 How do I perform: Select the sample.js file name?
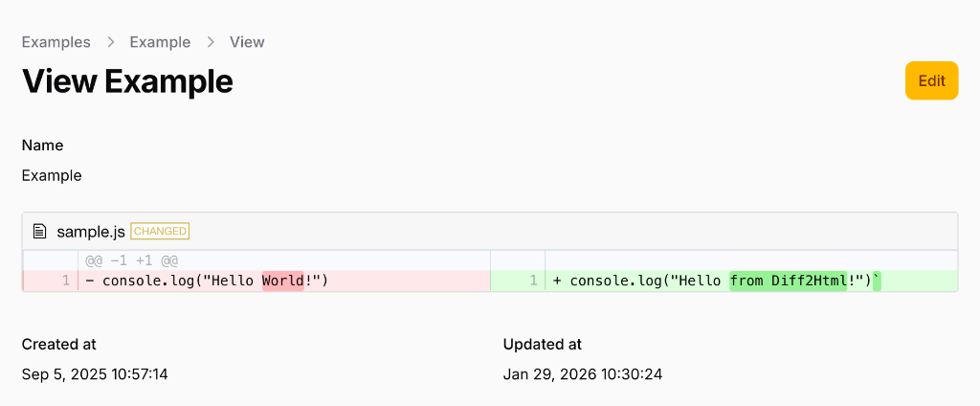click(91, 231)
